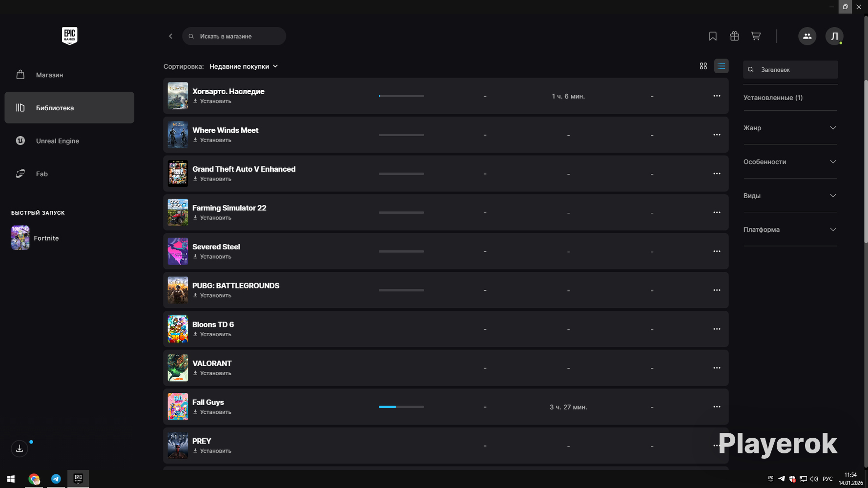The image size is (868, 488).
Task: Go back with the arrow beside search
Action: coord(170,36)
